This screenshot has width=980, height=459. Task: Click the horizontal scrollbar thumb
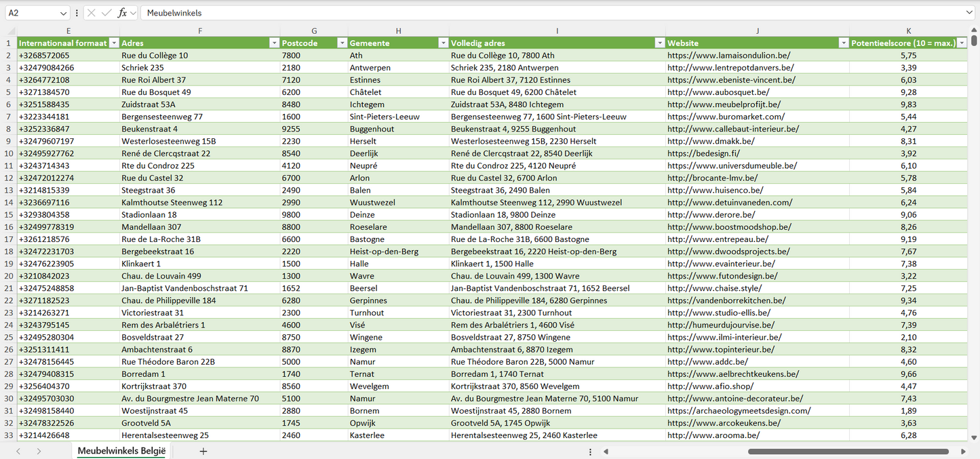coord(848,452)
